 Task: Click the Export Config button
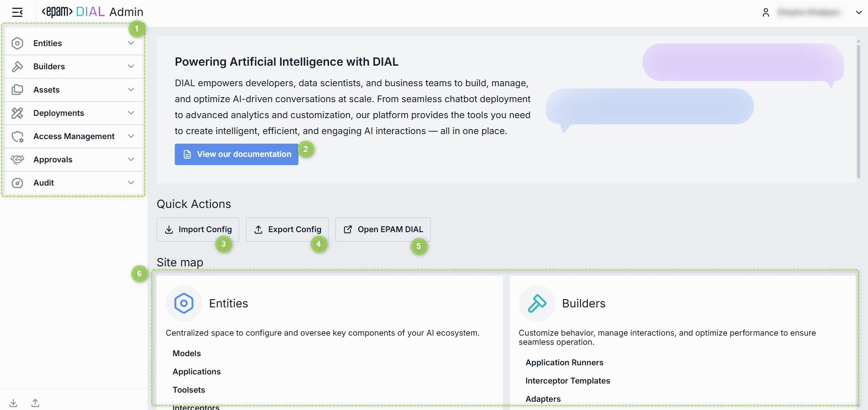point(287,229)
